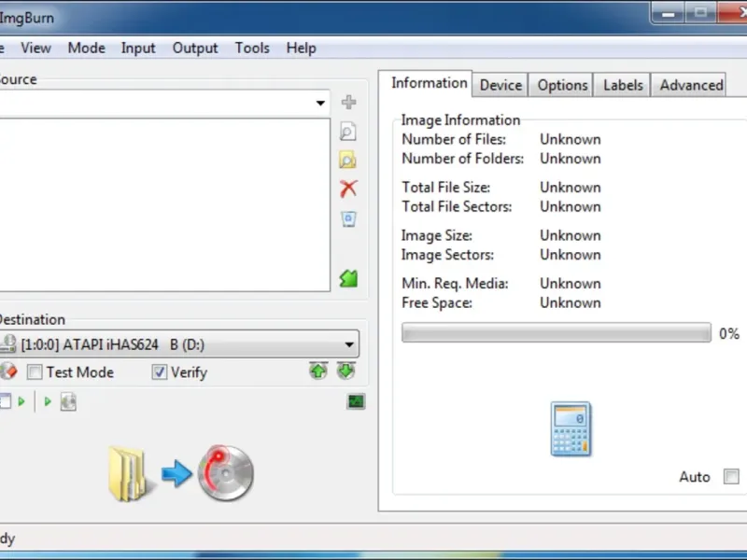Switch to the Options tab
The width and height of the screenshot is (747, 560).
tap(562, 85)
